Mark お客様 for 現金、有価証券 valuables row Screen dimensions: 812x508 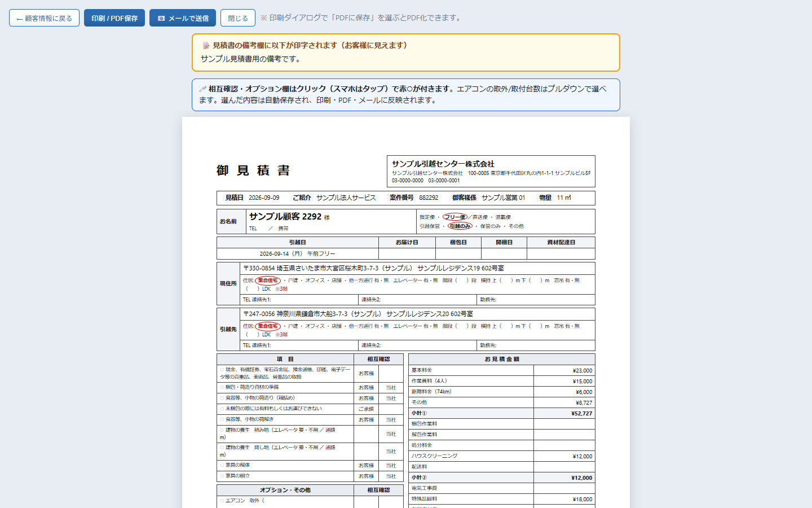[x=366, y=373]
